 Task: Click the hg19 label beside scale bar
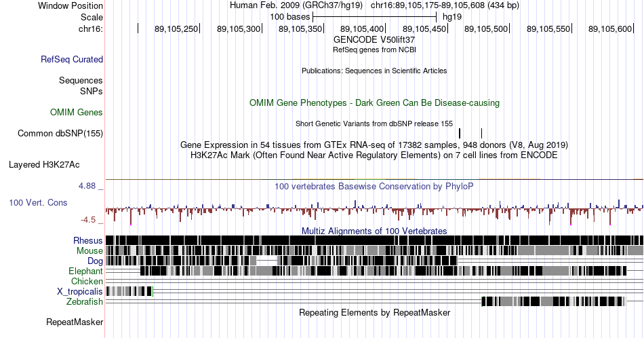[451, 17]
